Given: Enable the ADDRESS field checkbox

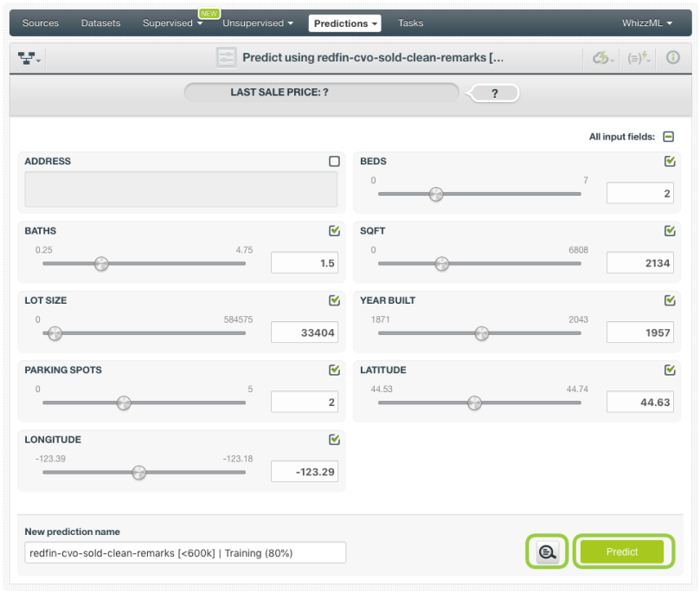Looking at the screenshot, I should 334,161.
